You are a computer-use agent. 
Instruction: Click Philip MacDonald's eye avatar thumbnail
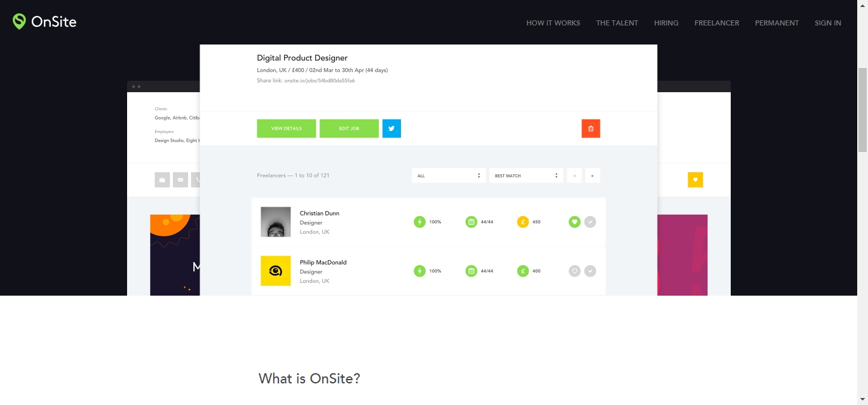click(x=275, y=271)
